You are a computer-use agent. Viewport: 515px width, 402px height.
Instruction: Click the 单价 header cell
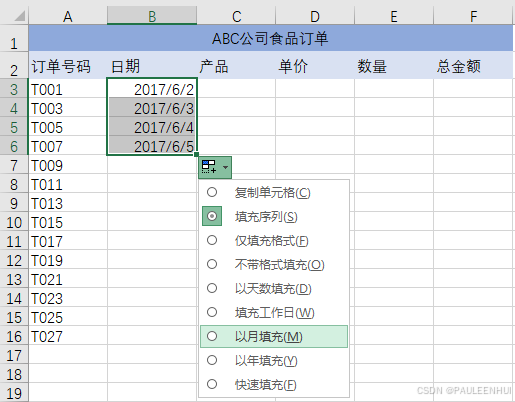(315, 65)
